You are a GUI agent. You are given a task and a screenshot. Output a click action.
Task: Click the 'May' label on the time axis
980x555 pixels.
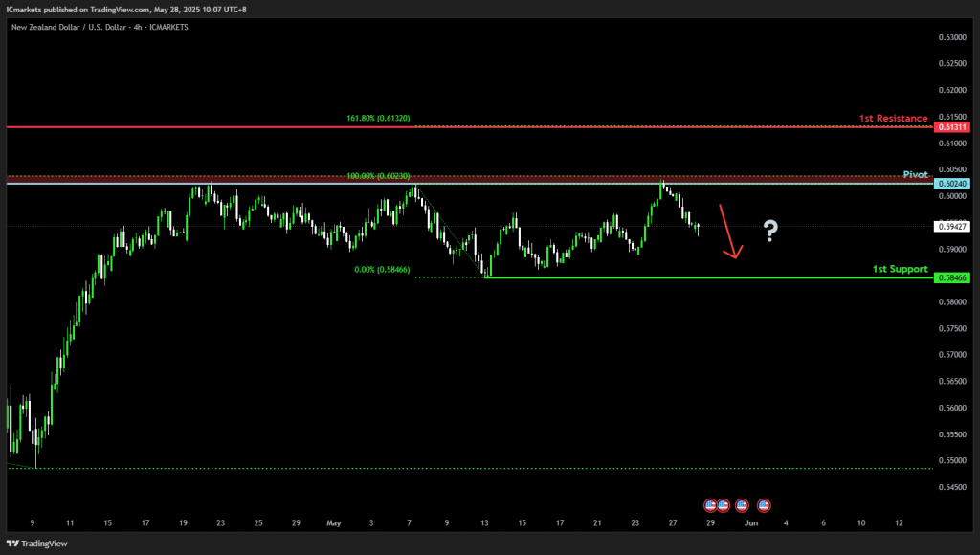(x=334, y=523)
